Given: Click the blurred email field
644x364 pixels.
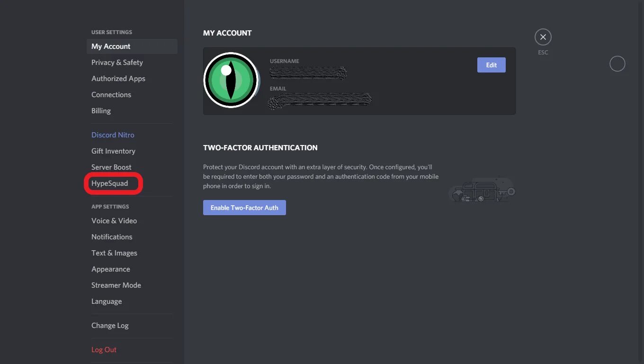Looking at the screenshot, I should [320, 100].
